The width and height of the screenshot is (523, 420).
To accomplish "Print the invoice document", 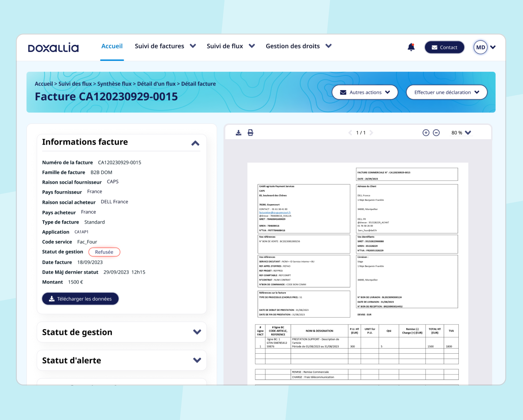I will coord(250,133).
